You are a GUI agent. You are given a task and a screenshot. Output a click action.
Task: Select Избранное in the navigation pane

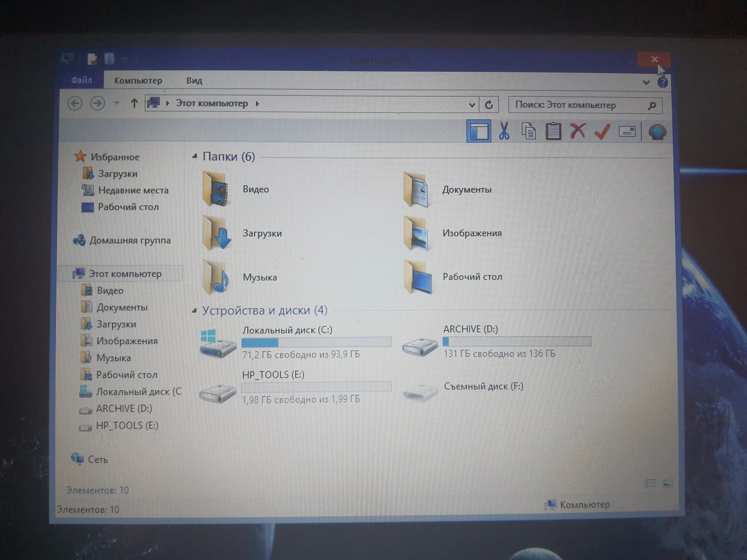[x=107, y=157]
